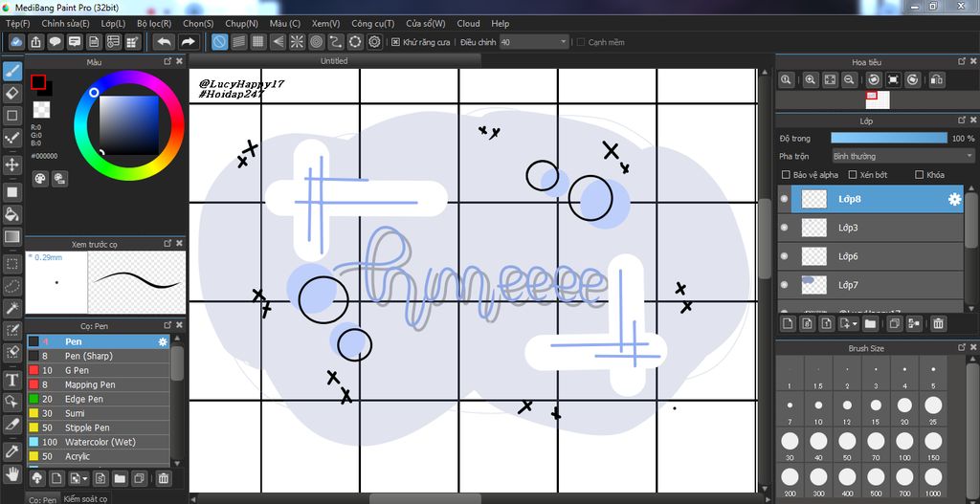Choose the Text tool

[11, 380]
